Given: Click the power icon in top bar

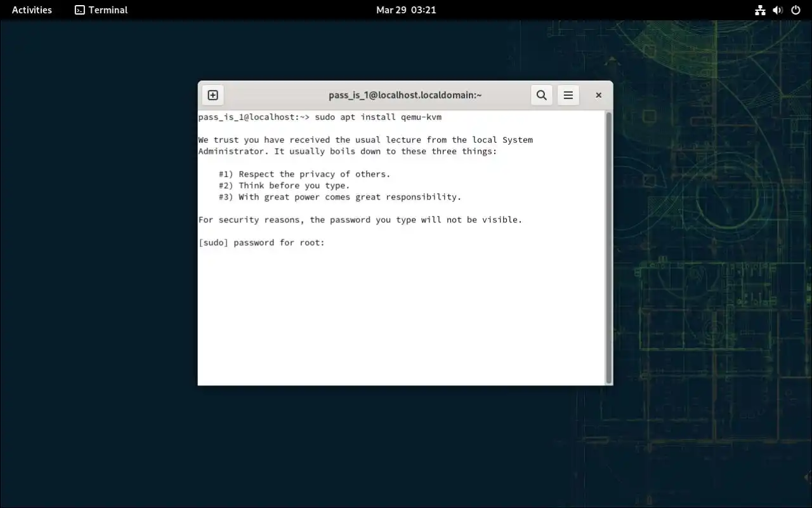Looking at the screenshot, I should coord(796,10).
